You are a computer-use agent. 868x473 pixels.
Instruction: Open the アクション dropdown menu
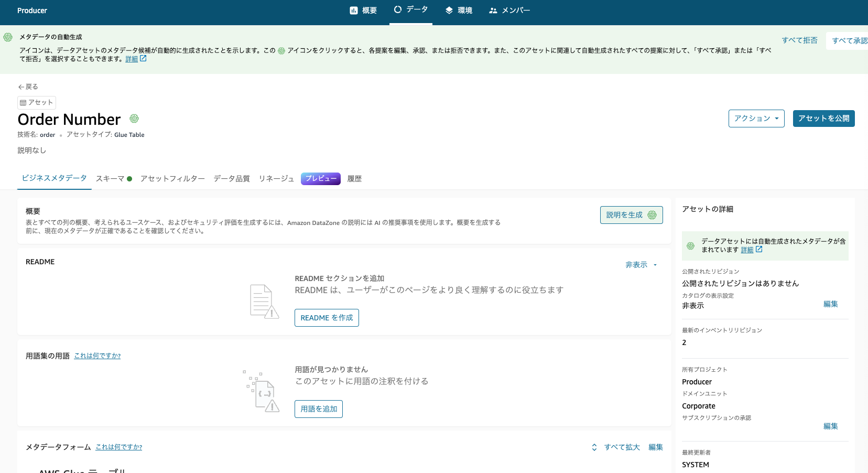click(x=756, y=119)
